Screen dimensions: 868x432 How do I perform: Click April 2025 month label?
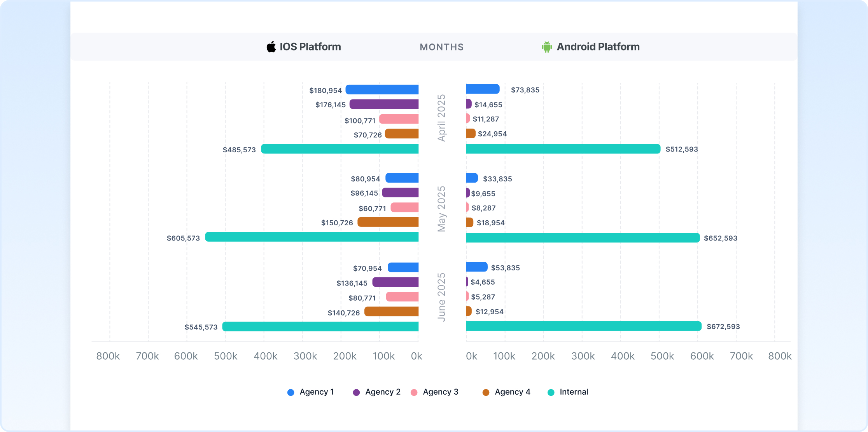441,118
